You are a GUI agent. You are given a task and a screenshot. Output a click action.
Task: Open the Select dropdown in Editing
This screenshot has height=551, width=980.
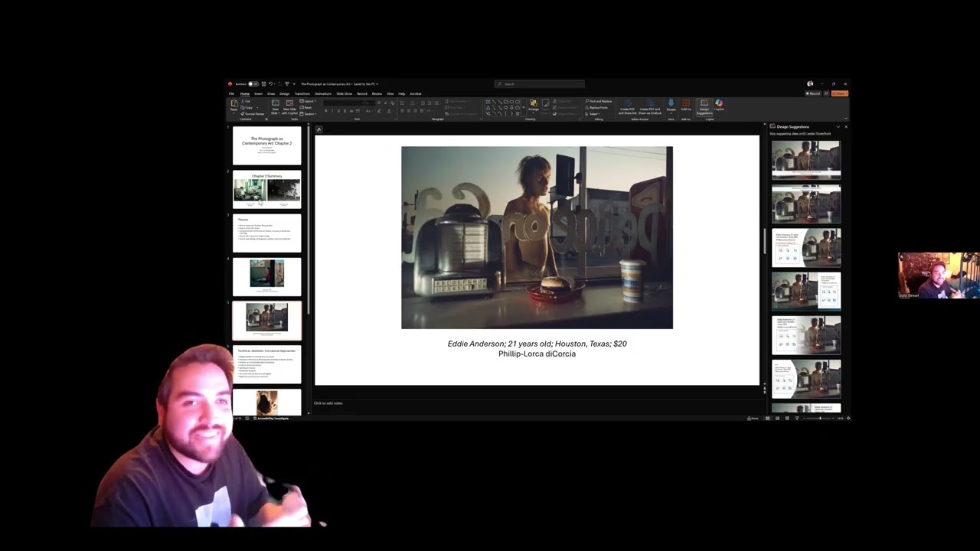point(594,114)
